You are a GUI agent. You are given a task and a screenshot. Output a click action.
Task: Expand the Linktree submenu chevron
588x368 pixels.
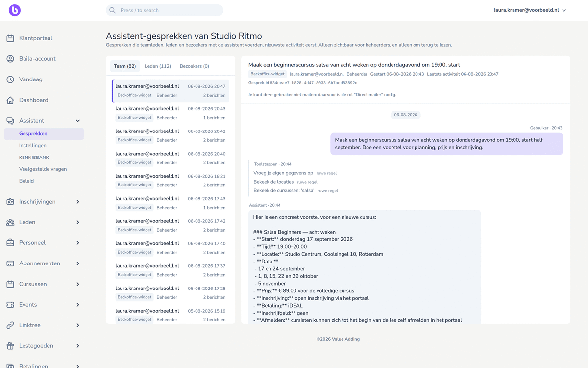click(x=78, y=325)
